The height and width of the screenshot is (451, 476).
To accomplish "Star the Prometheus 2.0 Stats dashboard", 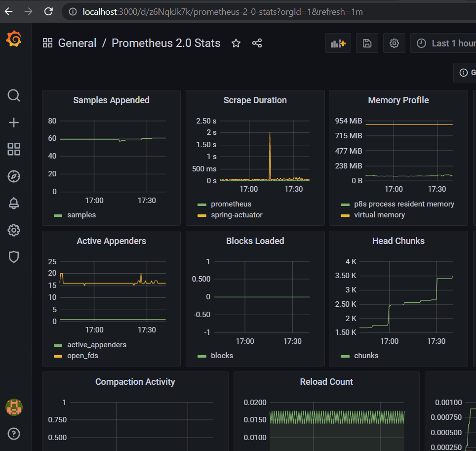I will pos(236,43).
